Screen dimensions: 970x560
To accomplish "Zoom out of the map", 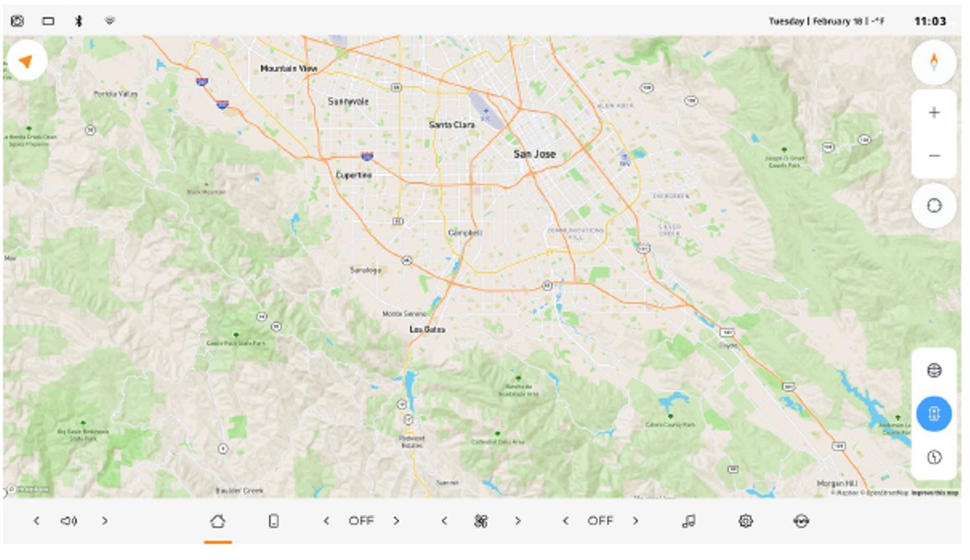I will (x=934, y=156).
